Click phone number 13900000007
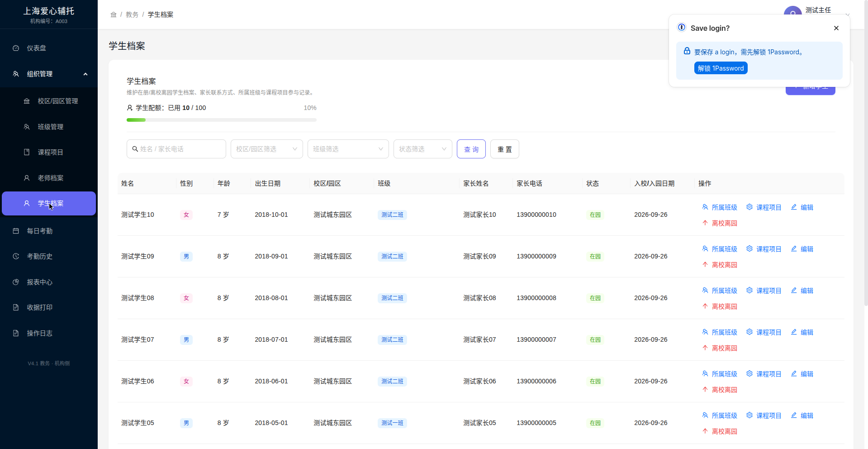Viewport: 868px width, 449px height. [x=536, y=339]
